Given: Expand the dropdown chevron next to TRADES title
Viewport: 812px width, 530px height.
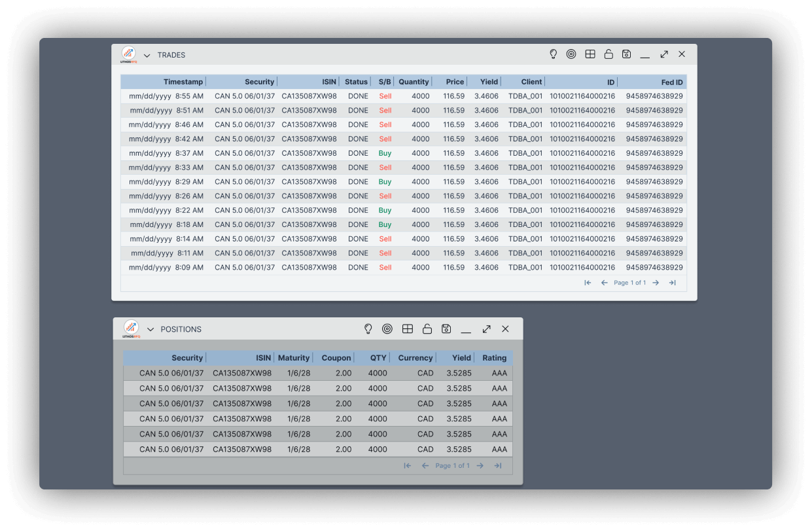Looking at the screenshot, I should (147, 55).
